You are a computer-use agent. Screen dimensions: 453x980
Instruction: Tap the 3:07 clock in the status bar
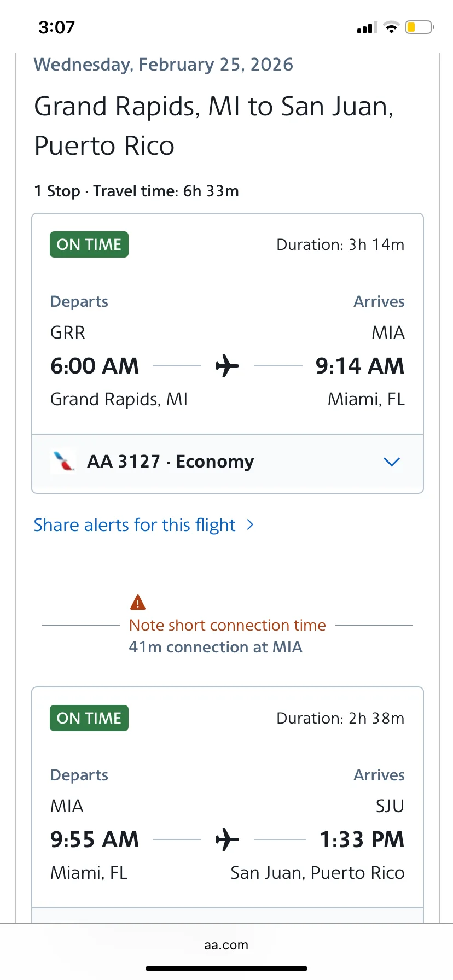56,27
